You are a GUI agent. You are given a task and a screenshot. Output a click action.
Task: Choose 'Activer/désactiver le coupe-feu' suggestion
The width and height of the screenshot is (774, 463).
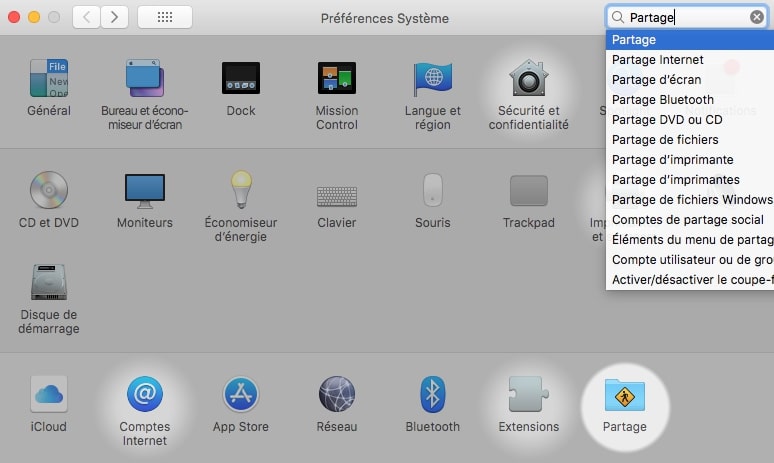(x=690, y=279)
